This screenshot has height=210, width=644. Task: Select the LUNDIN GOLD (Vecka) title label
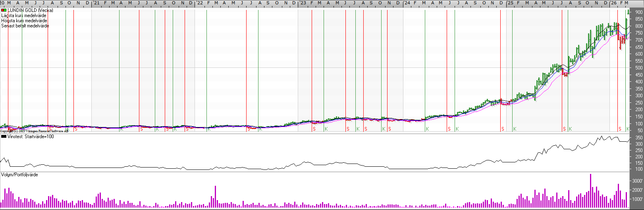point(30,10)
